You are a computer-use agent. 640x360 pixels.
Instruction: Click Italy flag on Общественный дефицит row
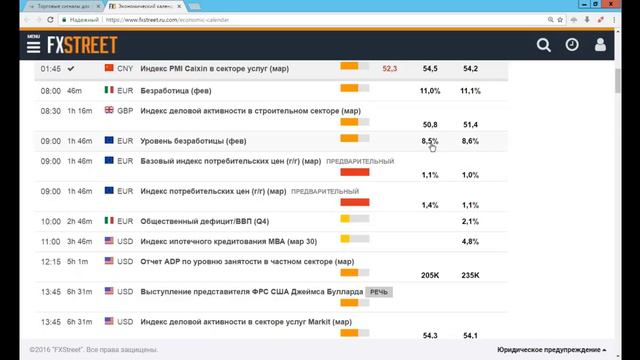click(109, 220)
